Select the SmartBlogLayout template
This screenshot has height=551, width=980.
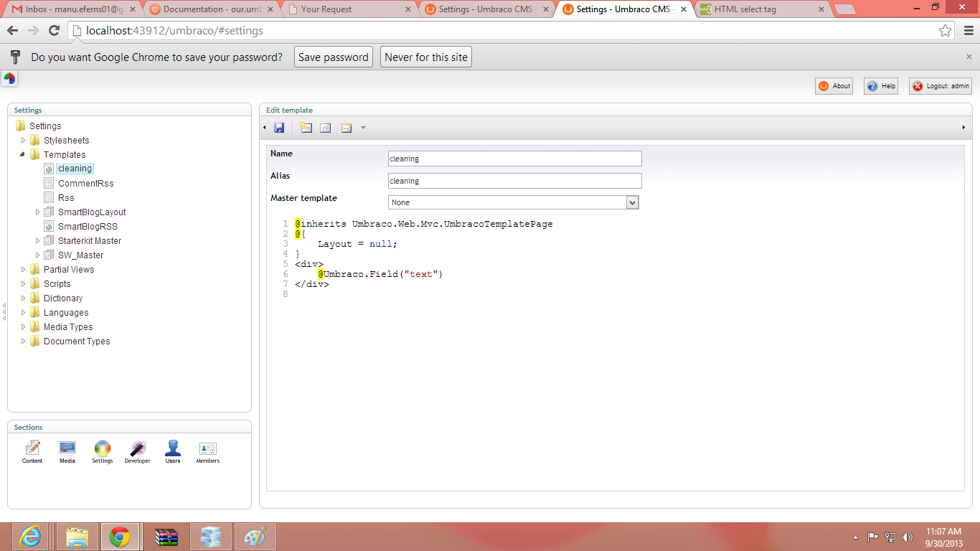tap(92, 212)
